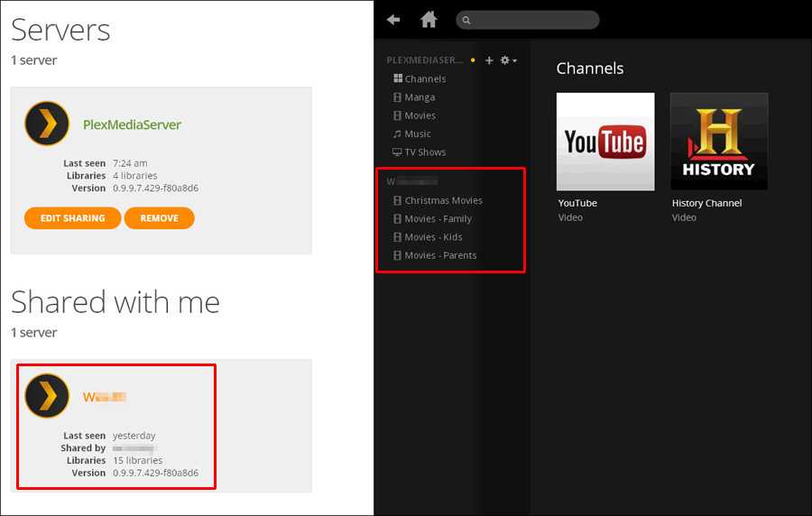Image resolution: width=812 pixels, height=516 pixels.
Task: Click the Plex logo of shared server
Action: (47, 396)
